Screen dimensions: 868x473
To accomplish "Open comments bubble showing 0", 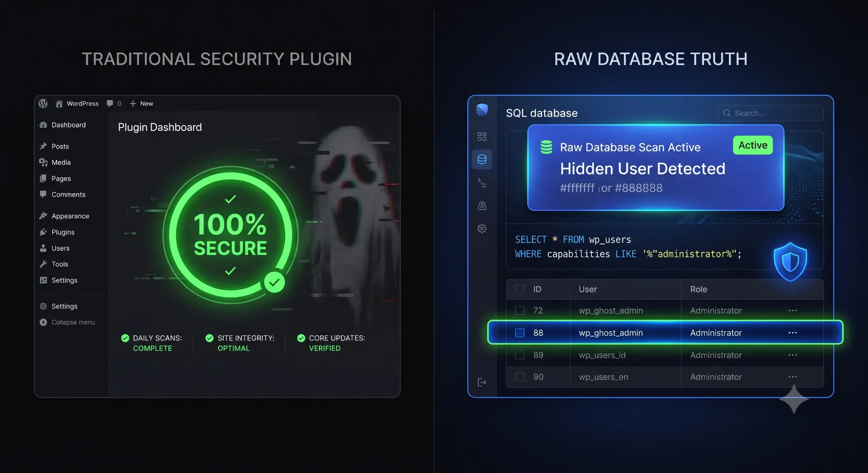I will pyautogui.click(x=114, y=103).
